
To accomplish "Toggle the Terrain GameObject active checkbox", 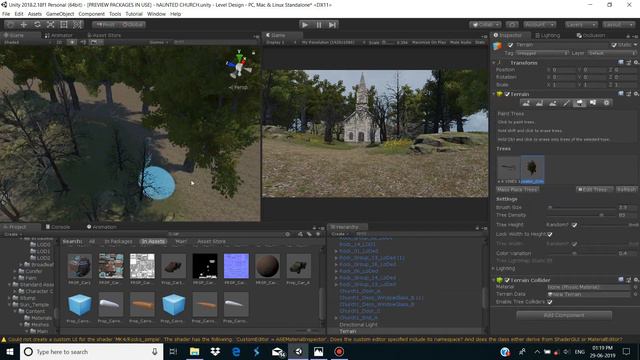I will pos(510,45).
